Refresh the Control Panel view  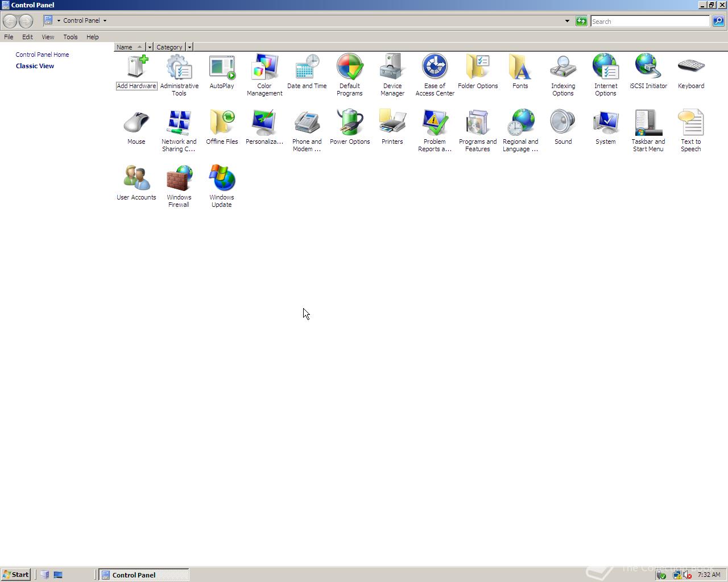pos(581,21)
